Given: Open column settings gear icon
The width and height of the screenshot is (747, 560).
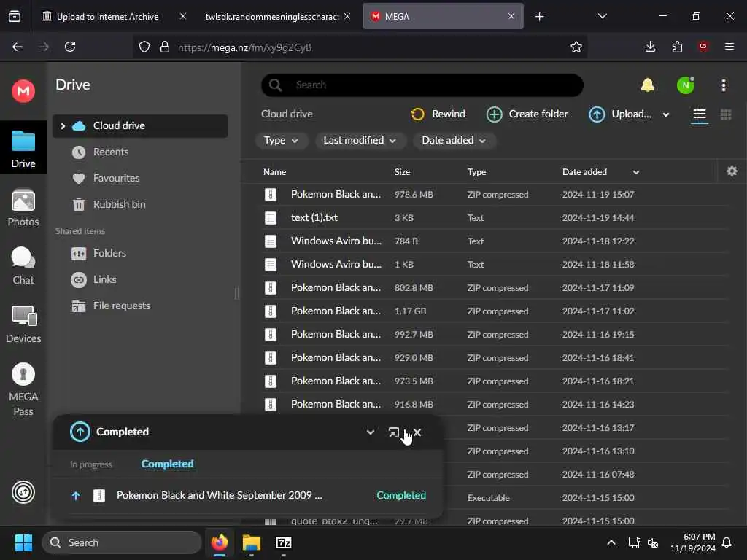Looking at the screenshot, I should point(732,171).
